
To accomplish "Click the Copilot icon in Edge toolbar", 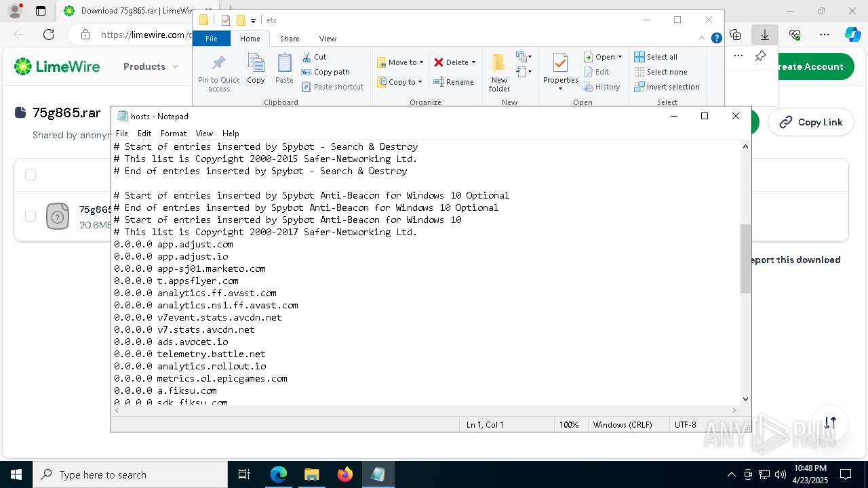I will coord(852,35).
